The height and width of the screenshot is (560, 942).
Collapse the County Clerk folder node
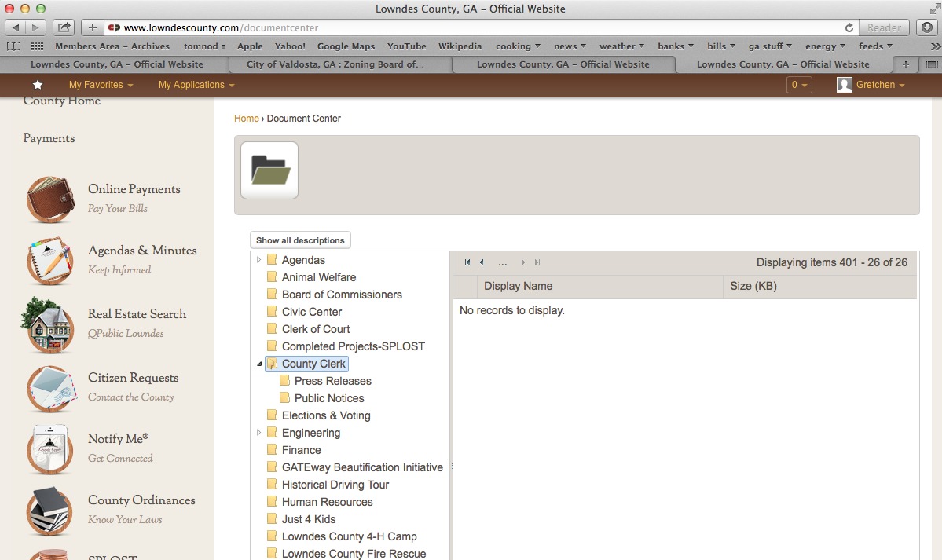(x=259, y=364)
